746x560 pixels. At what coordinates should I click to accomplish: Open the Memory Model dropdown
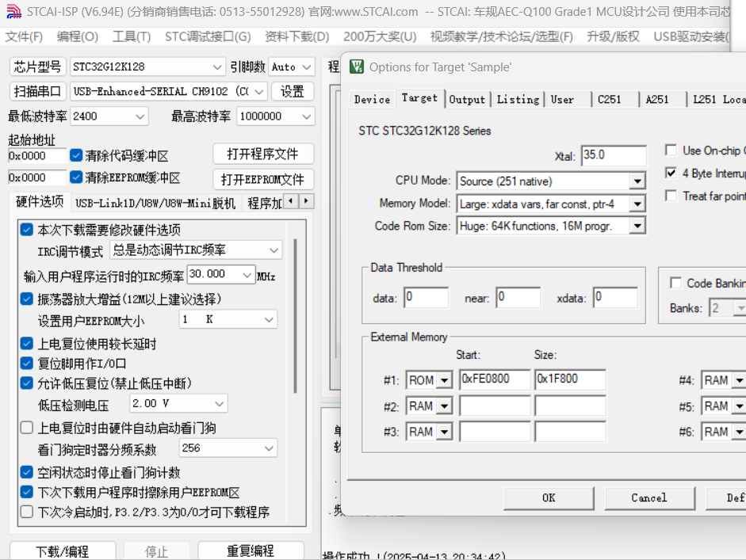(x=551, y=204)
